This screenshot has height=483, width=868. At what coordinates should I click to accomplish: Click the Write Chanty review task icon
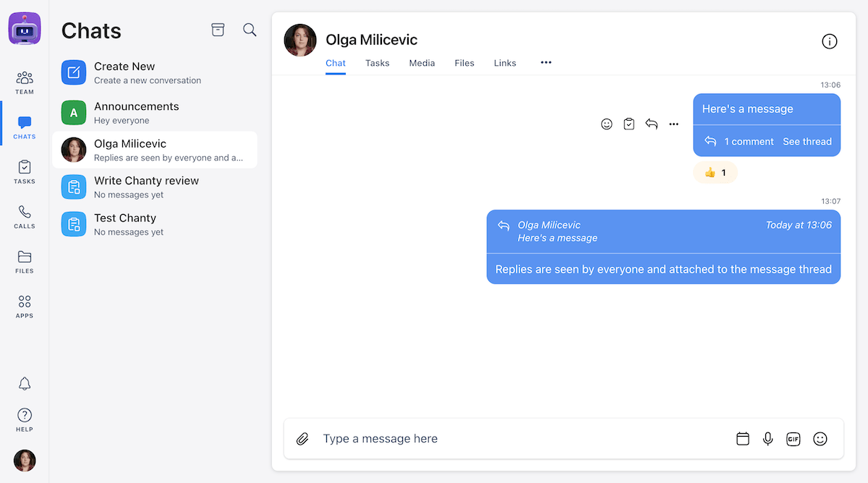(74, 187)
